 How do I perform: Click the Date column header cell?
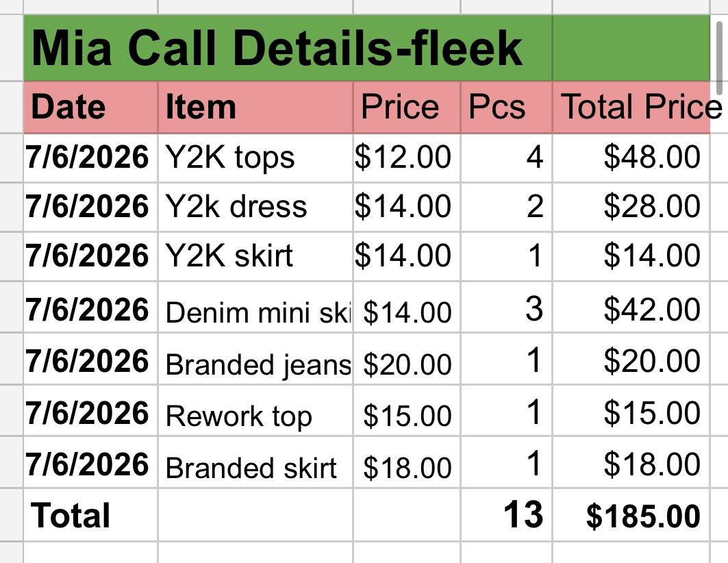pyautogui.click(x=90, y=108)
